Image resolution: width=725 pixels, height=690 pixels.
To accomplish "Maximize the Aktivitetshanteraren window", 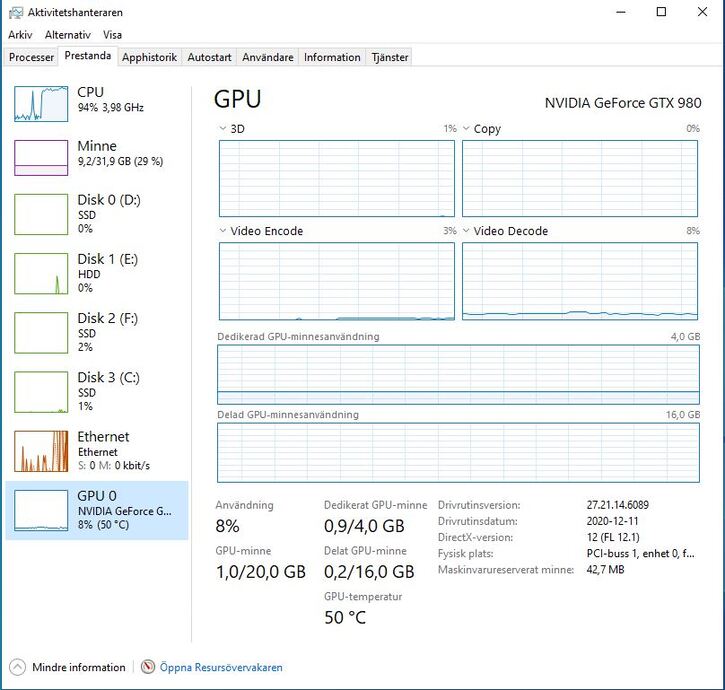I will click(x=662, y=12).
